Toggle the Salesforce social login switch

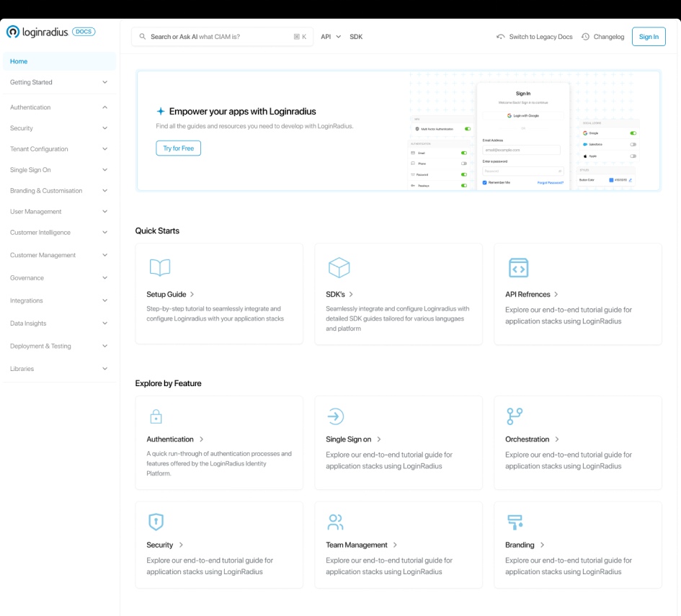633,145
